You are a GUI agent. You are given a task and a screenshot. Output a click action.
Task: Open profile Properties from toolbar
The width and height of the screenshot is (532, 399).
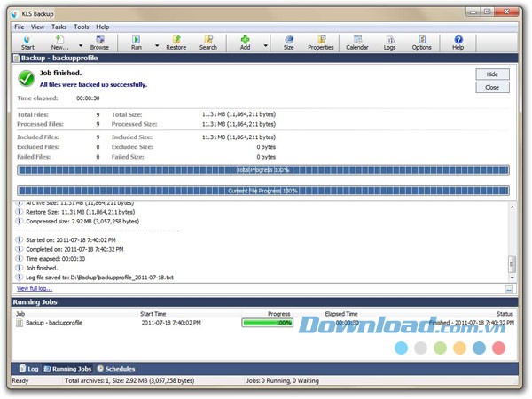[320, 42]
